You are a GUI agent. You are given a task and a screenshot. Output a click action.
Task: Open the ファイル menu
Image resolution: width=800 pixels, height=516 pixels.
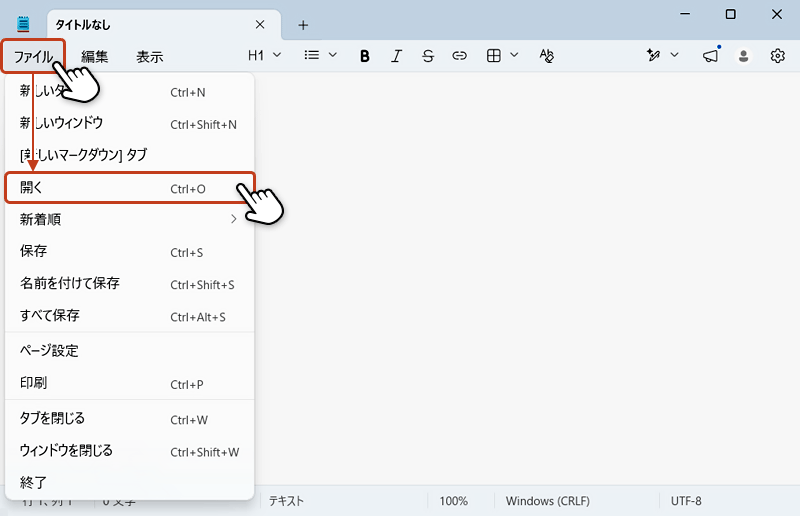pyautogui.click(x=33, y=56)
